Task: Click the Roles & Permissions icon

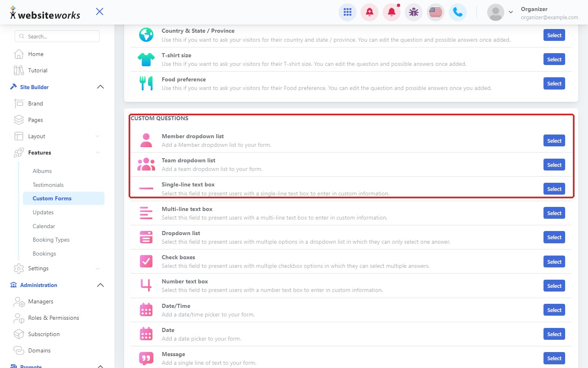Action: point(19,318)
